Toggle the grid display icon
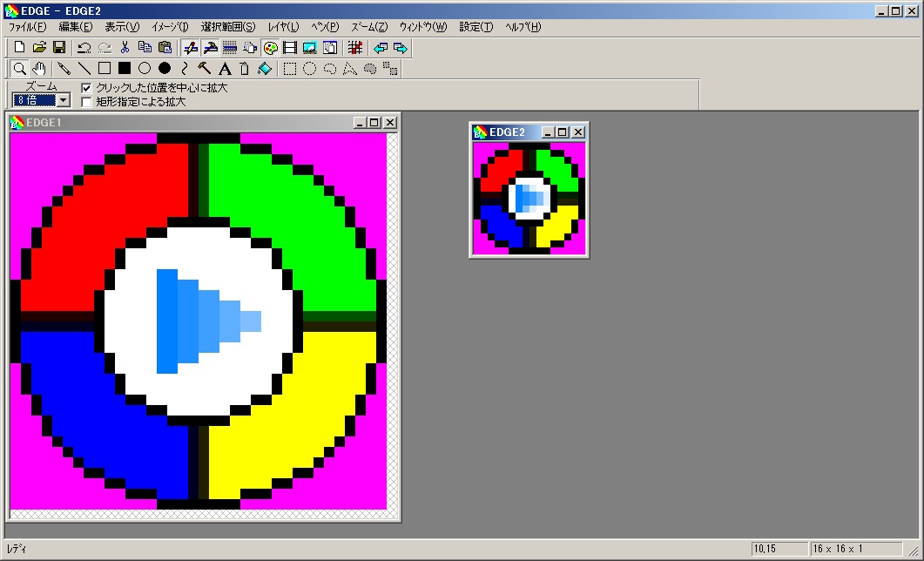The image size is (924, 561). [354, 48]
